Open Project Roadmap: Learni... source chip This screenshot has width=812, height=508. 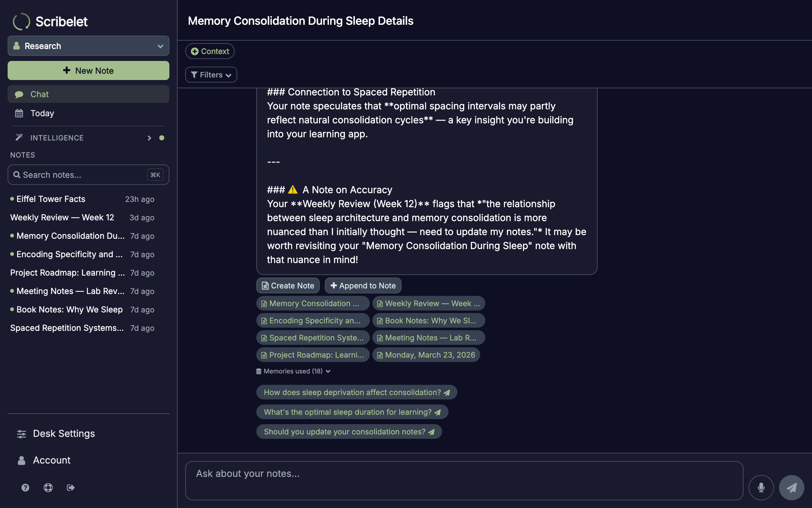coord(313,355)
